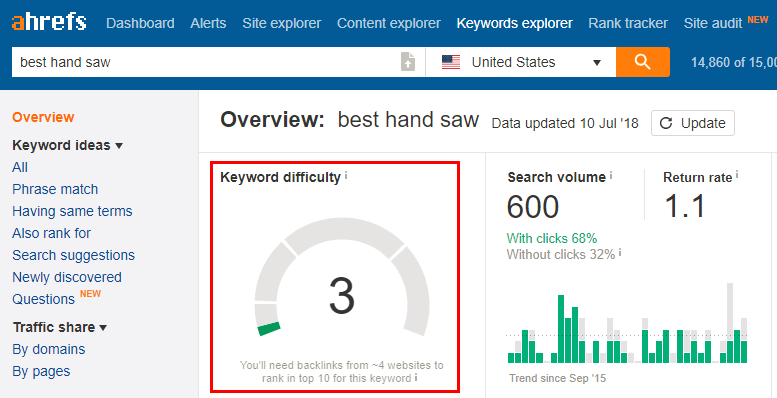Collapse the Keyword ideas section

(x=67, y=145)
